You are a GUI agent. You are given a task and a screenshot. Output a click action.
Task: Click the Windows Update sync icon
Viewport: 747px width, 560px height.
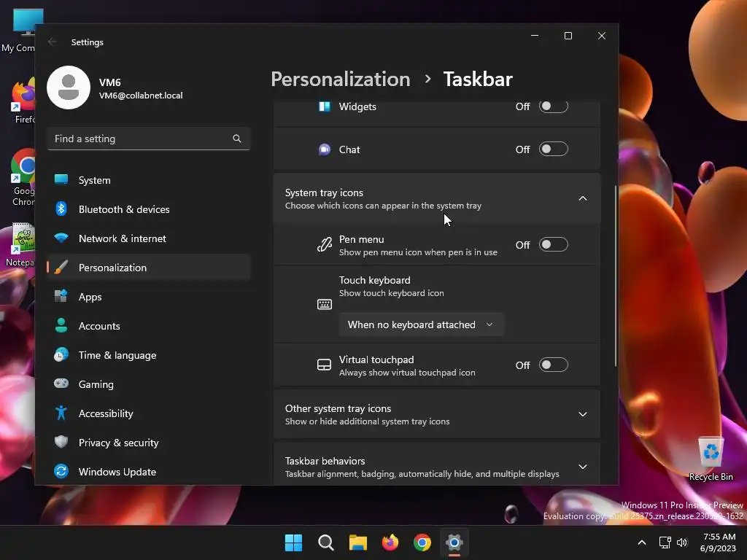point(61,472)
